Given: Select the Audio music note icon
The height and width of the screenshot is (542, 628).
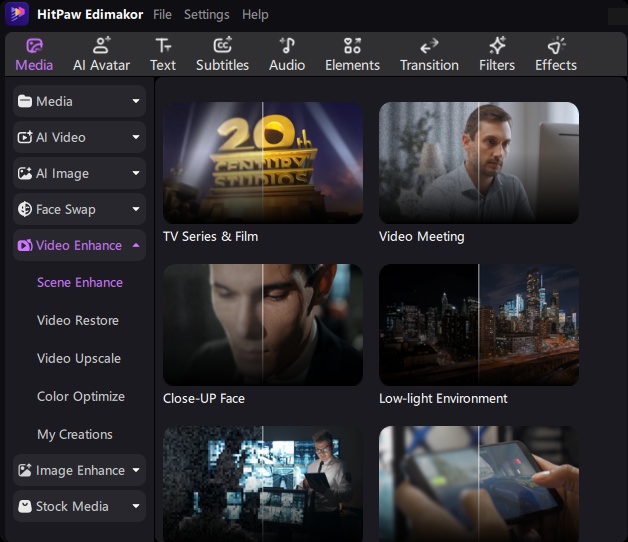Looking at the screenshot, I should [287, 45].
